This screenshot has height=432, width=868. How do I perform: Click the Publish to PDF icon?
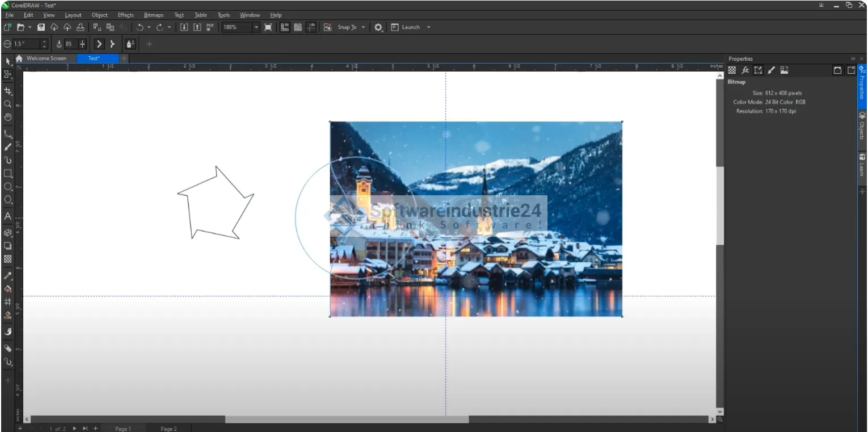[210, 27]
